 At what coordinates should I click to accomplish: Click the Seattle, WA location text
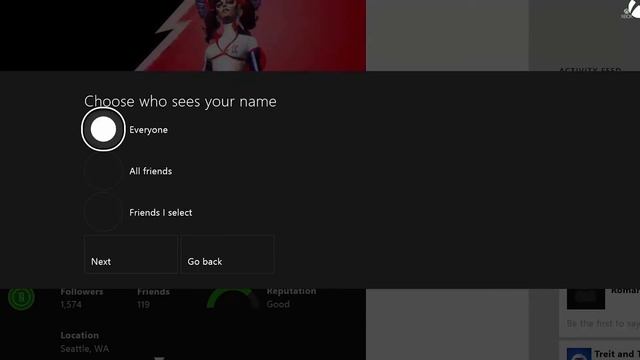(x=84, y=349)
